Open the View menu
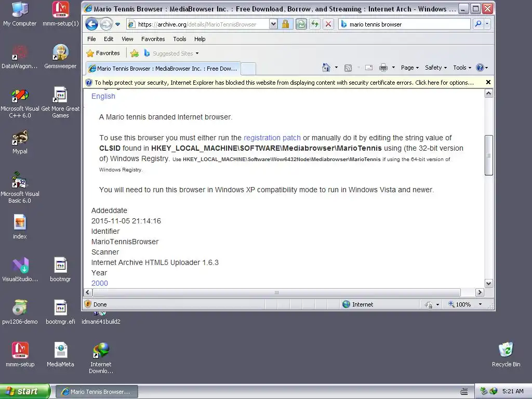This screenshot has height=399, width=532. 127,39
